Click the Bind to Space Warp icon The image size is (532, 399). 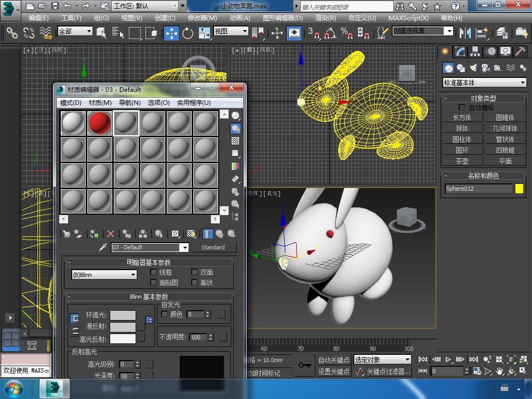pyautogui.click(x=46, y=33)
